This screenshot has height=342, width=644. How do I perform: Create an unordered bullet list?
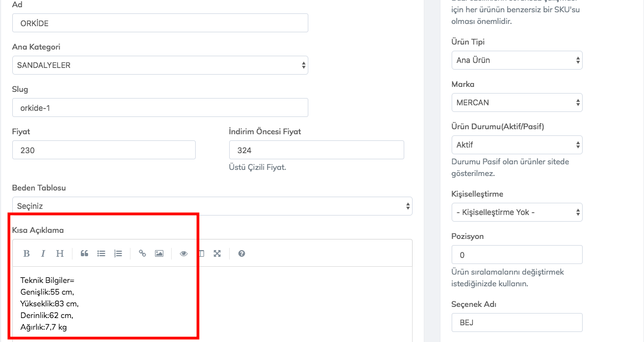[101, 253]
